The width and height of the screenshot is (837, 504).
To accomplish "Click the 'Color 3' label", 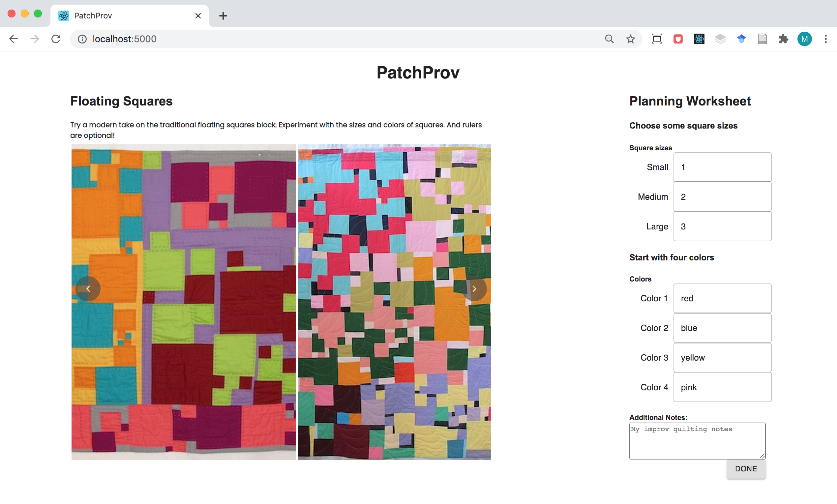I will click(654, 357).
